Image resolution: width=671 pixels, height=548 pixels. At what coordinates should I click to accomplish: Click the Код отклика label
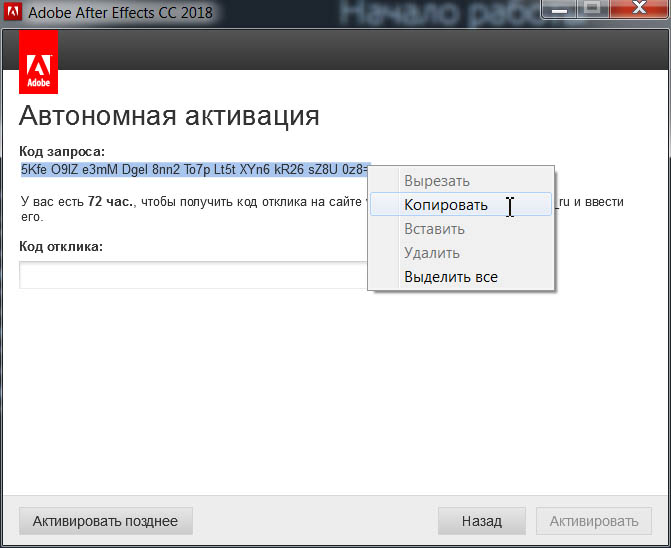tap(61, 246)
